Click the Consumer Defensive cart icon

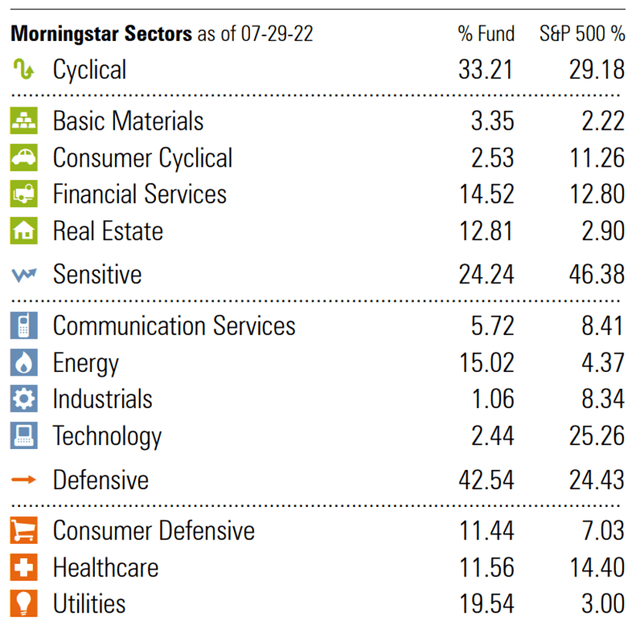click(x=24, y=530)
